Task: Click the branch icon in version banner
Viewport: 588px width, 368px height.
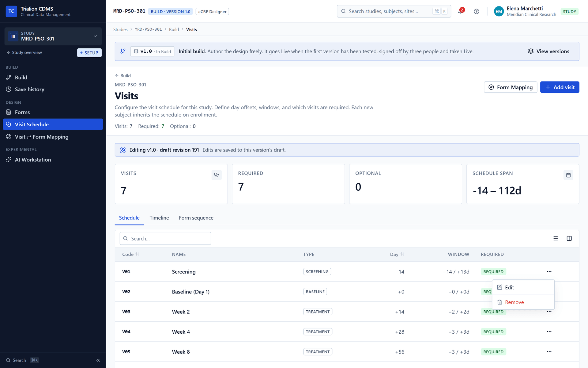Action: (x=123, y=51)
